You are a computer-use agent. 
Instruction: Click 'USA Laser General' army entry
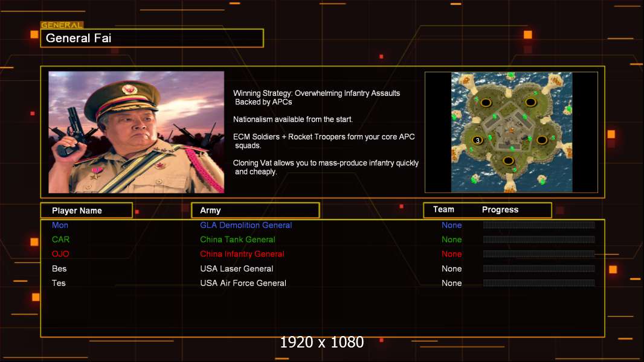coord(237,268)
